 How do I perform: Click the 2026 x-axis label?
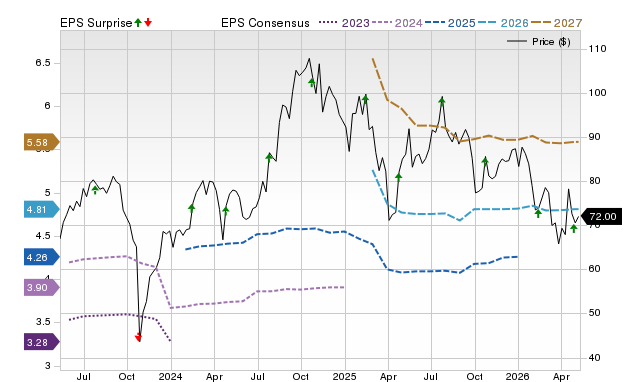[518, 376]
